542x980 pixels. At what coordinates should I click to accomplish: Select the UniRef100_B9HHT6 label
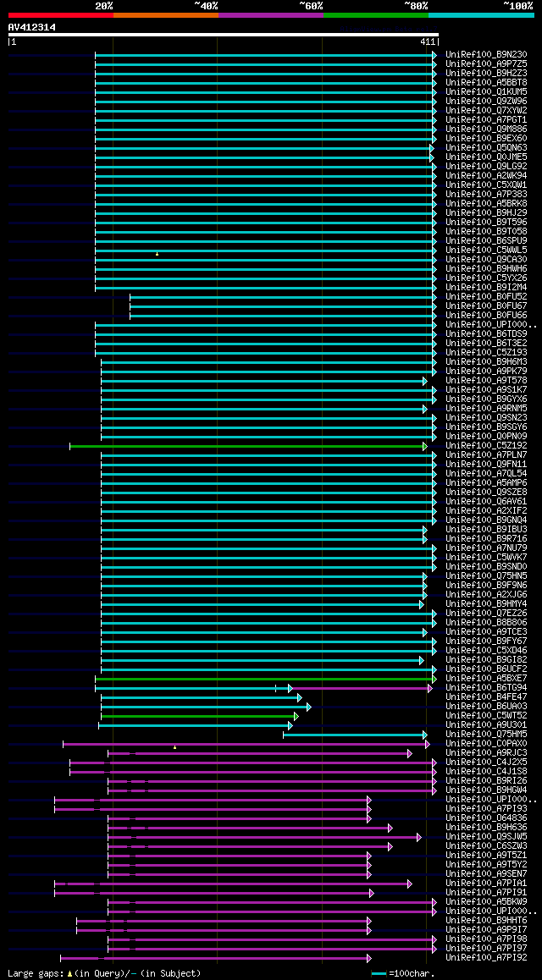[x=486, y=921]
